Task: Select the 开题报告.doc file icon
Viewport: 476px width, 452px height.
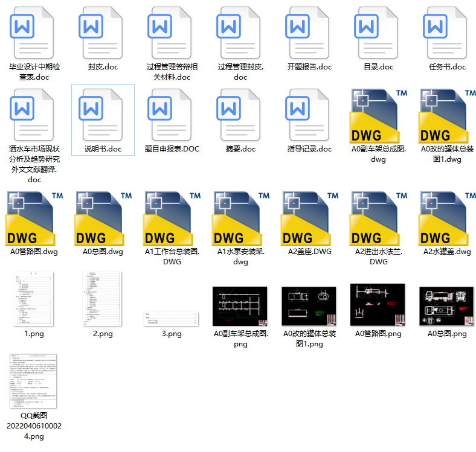Action: click(309, 33)
